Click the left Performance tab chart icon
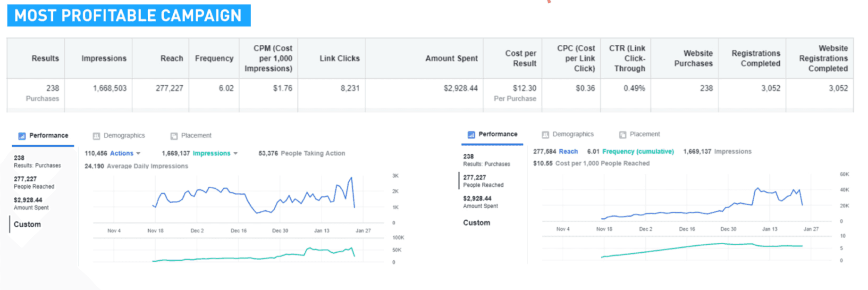Viewport: 868px width, 290px height. [22, 136]
